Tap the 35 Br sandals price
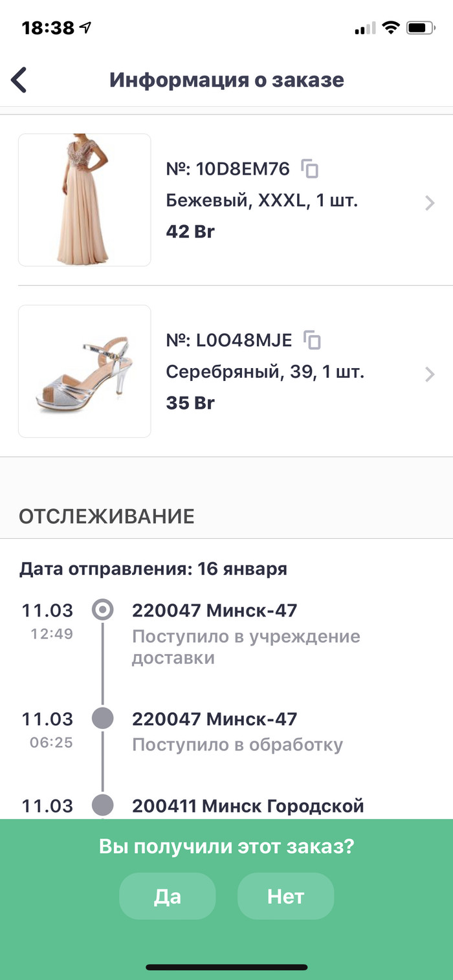Viewport: 453px width, 980px height. click(x=190, y=403)
